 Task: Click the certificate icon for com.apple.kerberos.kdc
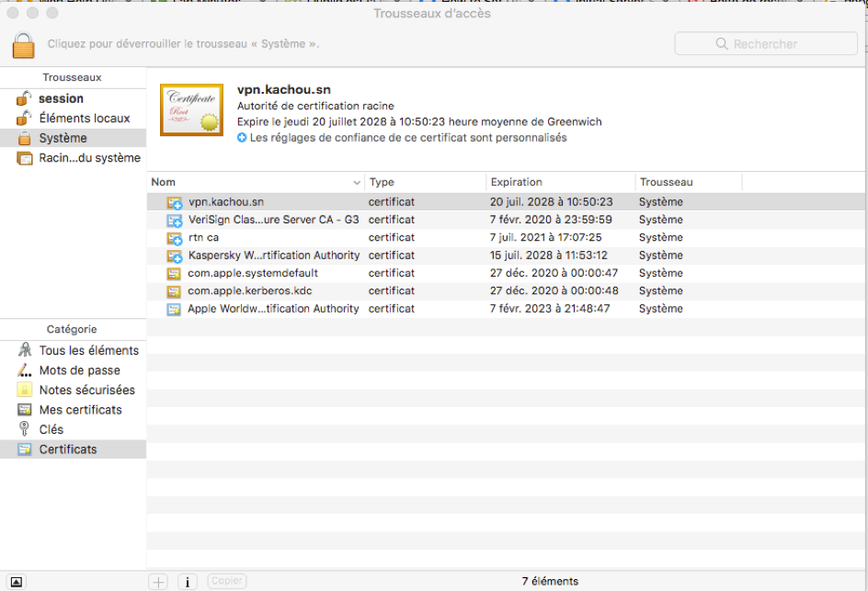(x=174, y=291)
